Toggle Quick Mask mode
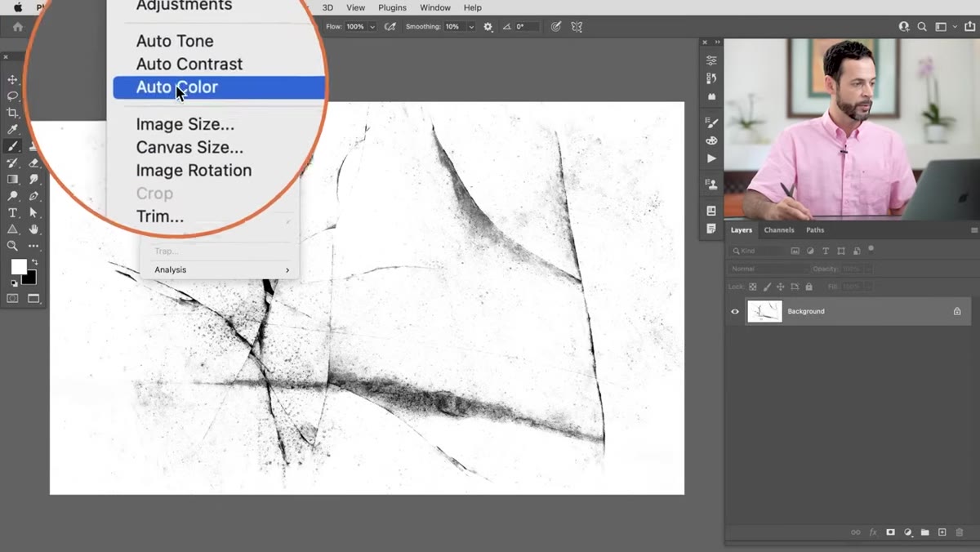 (12, 299)
